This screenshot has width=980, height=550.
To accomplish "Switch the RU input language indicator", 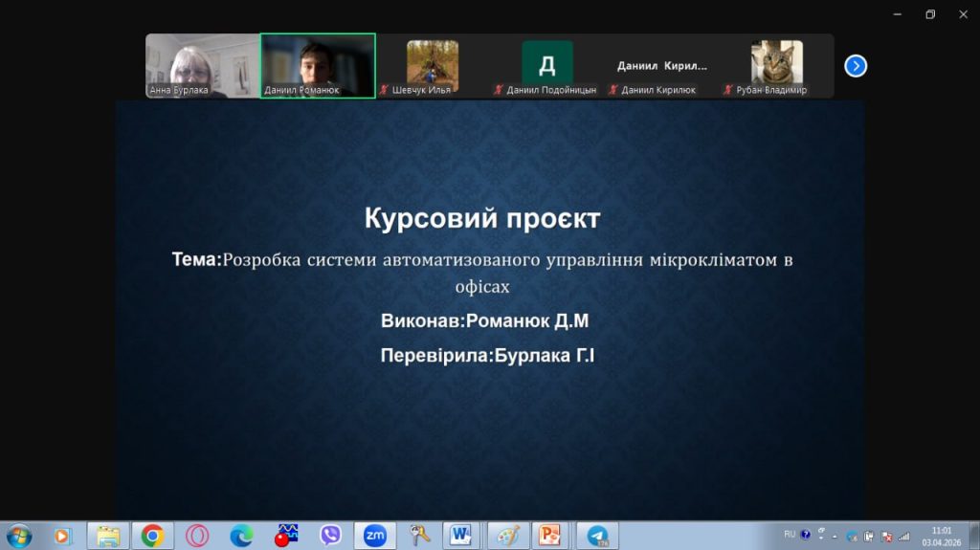I will [x=790, y=535].
